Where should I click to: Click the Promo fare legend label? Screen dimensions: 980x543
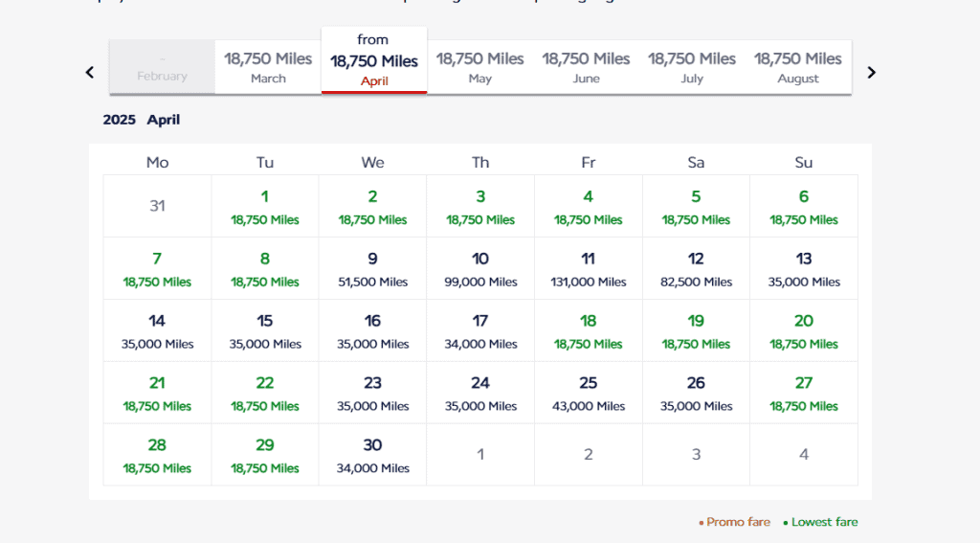tap(738, 522)
